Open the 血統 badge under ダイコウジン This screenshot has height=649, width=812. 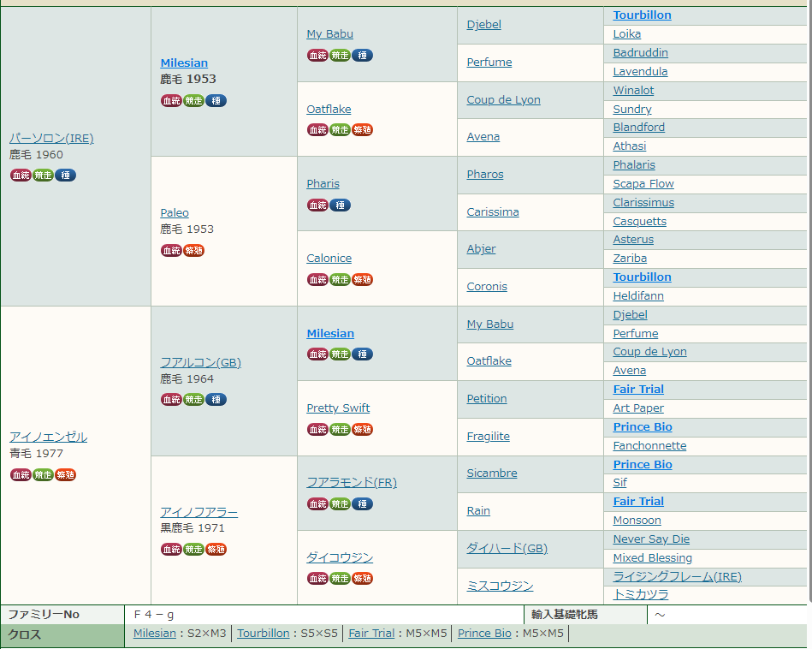[x=317, y=580]
